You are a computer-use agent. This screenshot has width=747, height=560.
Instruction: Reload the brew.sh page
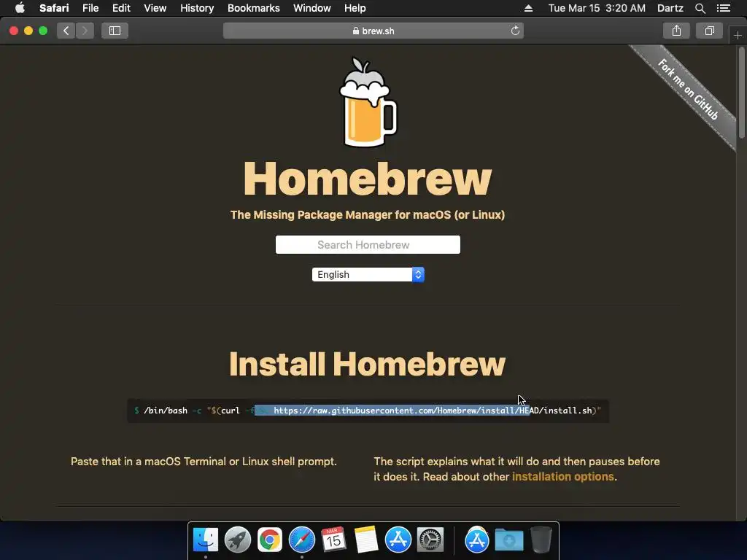(515, 31)
